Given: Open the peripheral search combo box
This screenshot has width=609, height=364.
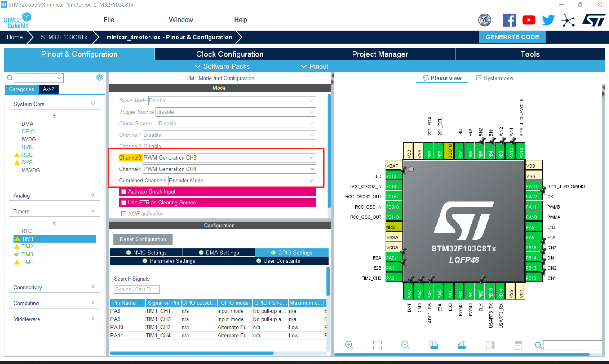Looking at the screenshot, I should 39,78.
